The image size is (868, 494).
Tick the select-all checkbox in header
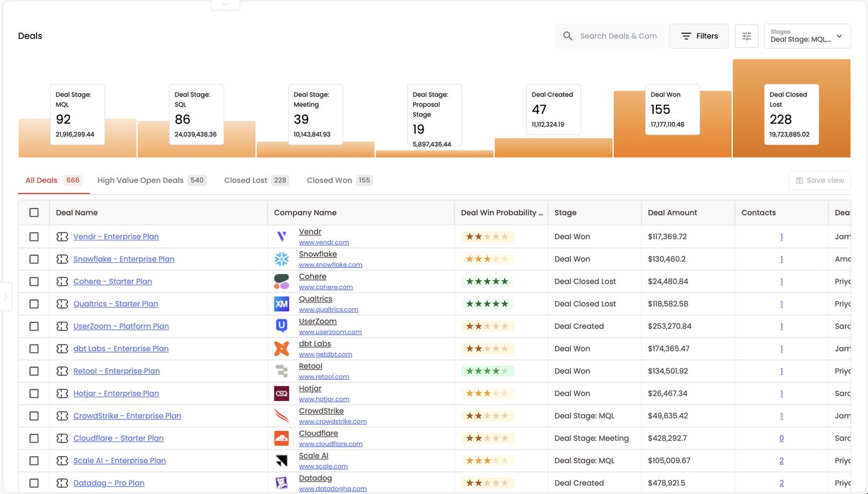pos(34,213)
